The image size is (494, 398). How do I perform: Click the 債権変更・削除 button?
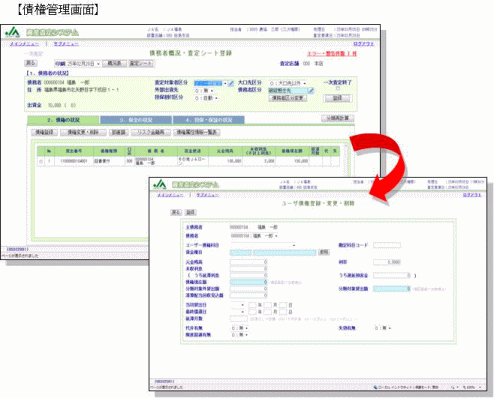83,132
